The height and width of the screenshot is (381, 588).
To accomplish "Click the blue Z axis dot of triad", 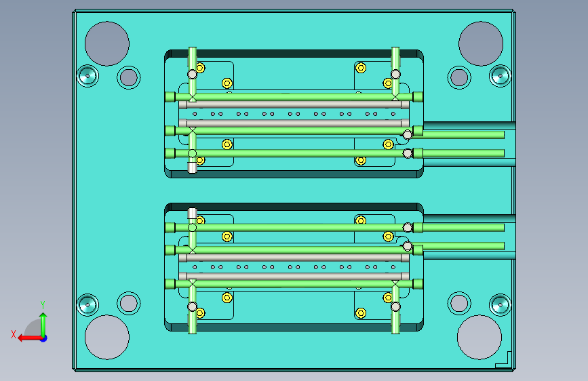I will coord(44,338).
